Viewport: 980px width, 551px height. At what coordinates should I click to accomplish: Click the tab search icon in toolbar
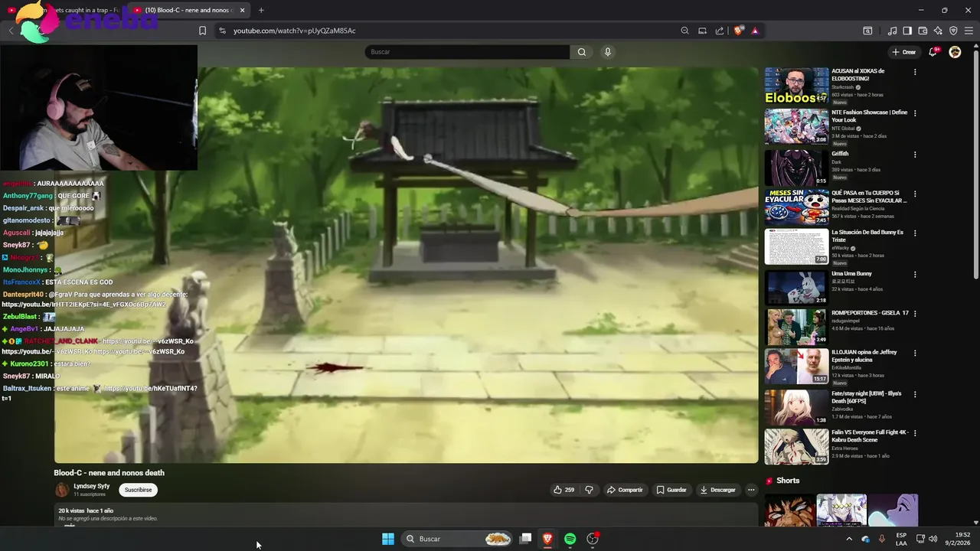[867, 31]
